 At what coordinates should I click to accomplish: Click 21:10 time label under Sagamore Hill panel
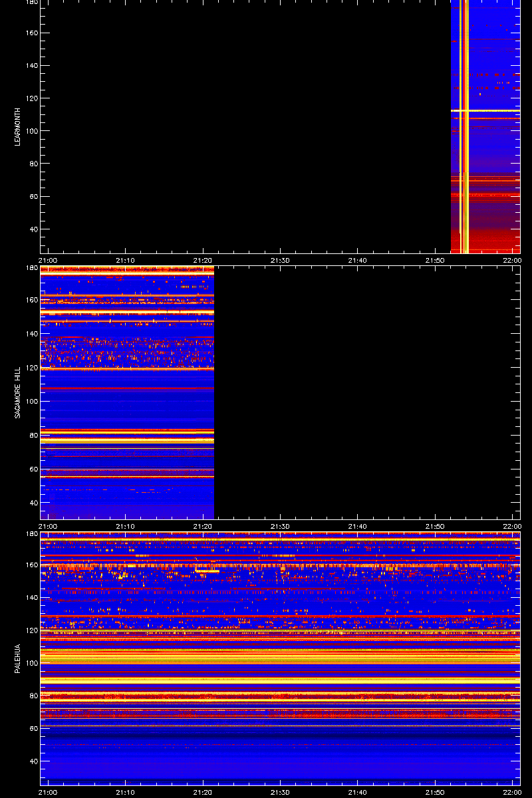(125, 526)
